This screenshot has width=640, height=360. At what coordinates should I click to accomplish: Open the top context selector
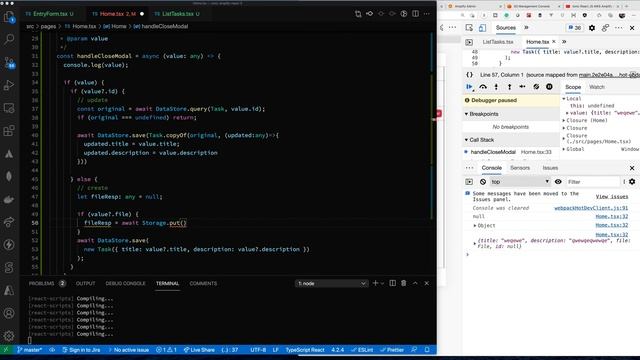click(520, 182)
